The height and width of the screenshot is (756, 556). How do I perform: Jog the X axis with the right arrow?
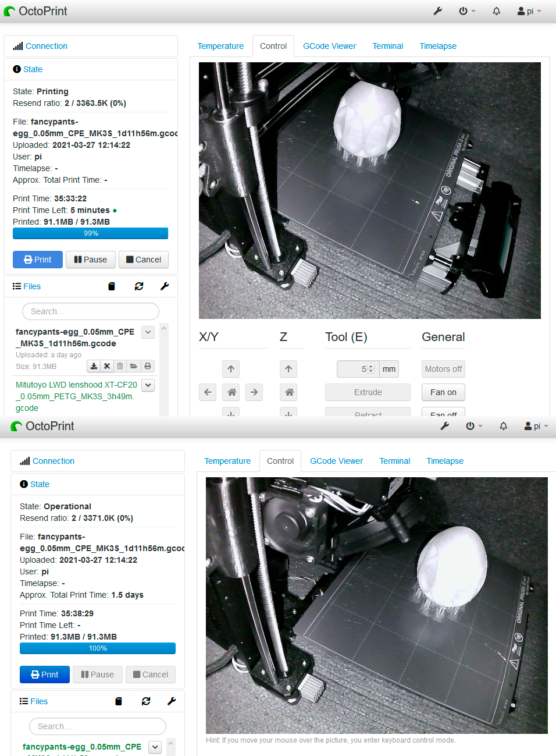click(254, 392)
